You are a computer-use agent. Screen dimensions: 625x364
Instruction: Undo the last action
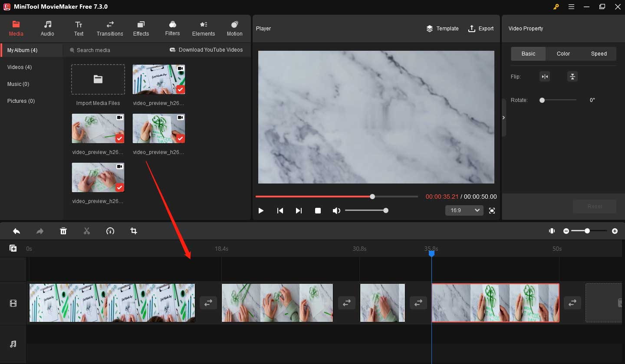tap(16, 231)
